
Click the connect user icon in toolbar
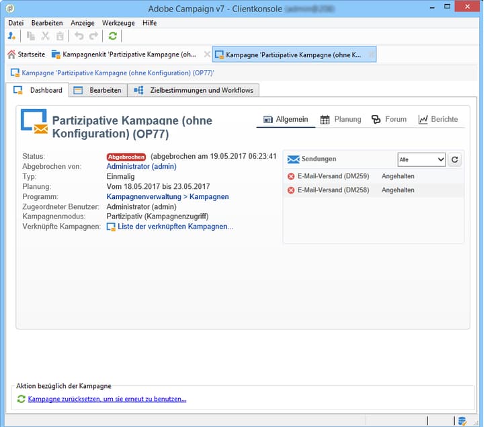[11, 36]
